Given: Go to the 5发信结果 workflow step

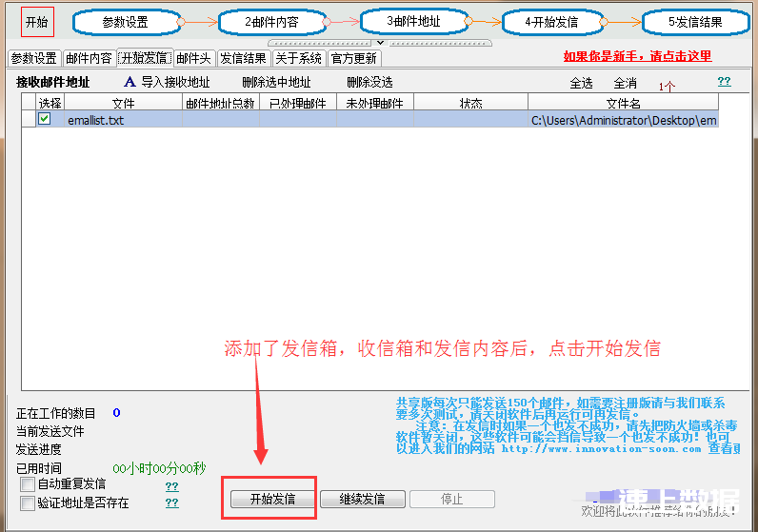Looking at the screenshot, I should [696, 22].
